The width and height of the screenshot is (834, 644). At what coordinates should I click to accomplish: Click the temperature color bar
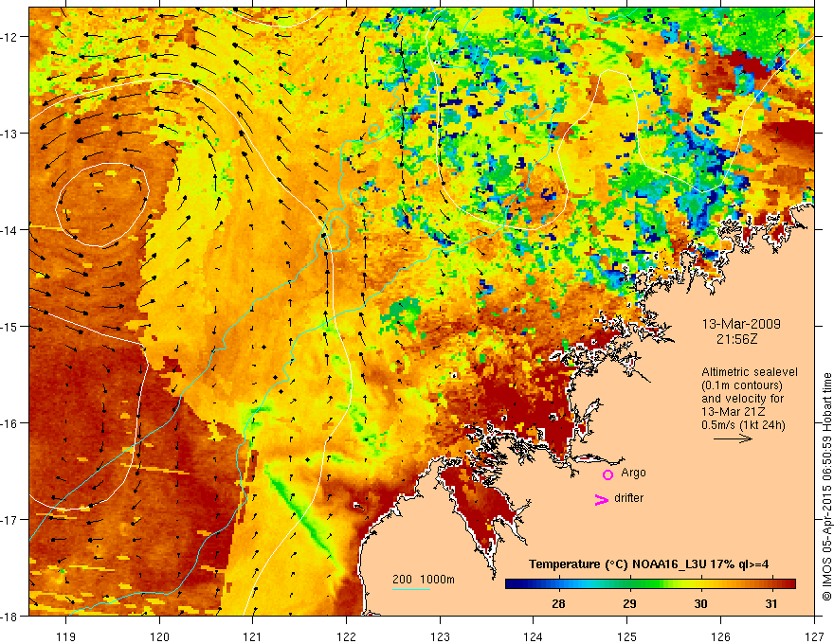point(650,584)
